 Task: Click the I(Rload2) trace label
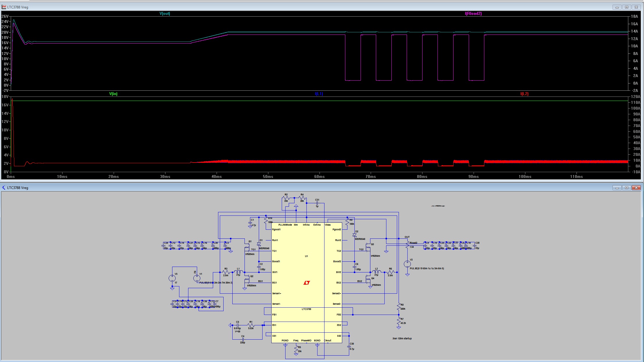(x=473, y=14)
